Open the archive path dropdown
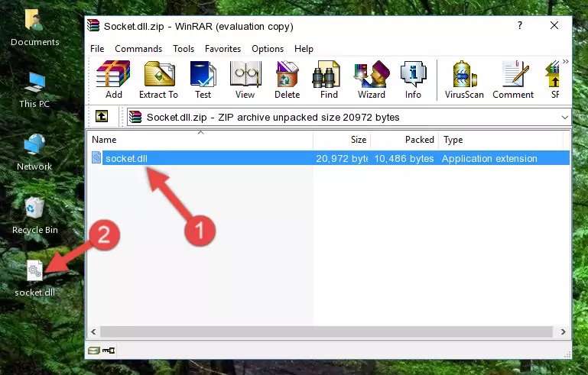The image size is (588, 375). click(x=565, y=118)
